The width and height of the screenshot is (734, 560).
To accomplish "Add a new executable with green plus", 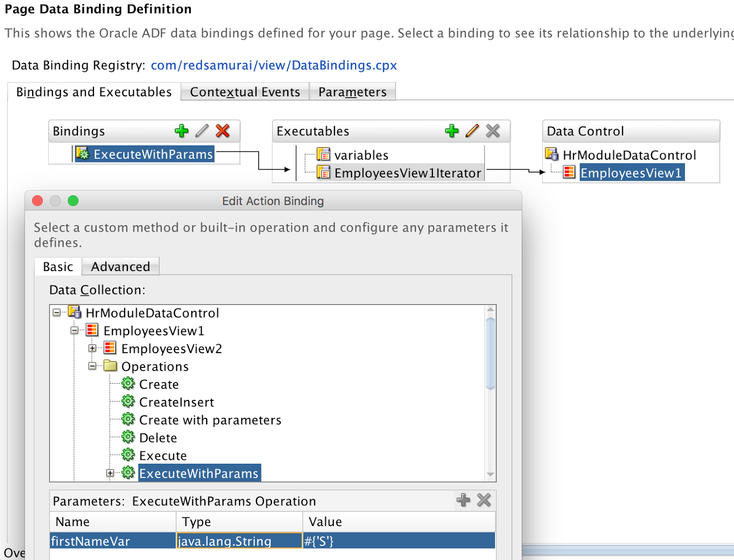I will [452, 131].
